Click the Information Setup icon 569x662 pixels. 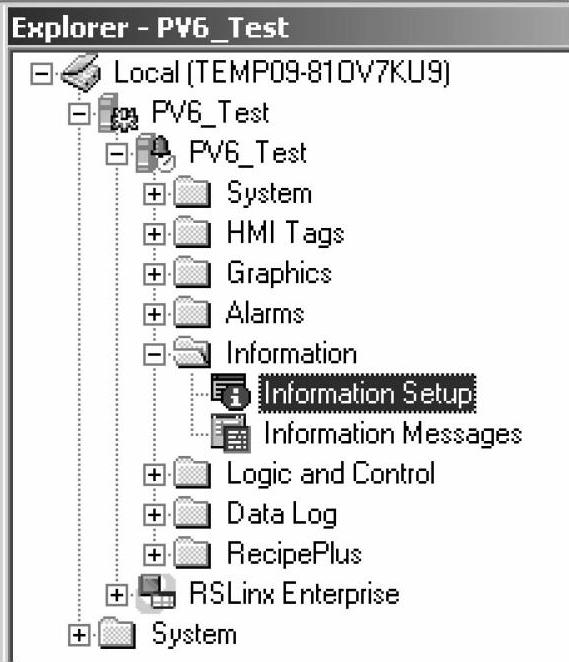coord(231,392)
